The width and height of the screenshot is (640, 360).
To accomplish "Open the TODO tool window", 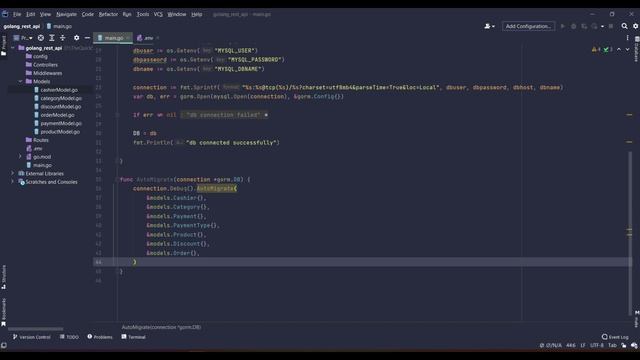I will [69, 337].
